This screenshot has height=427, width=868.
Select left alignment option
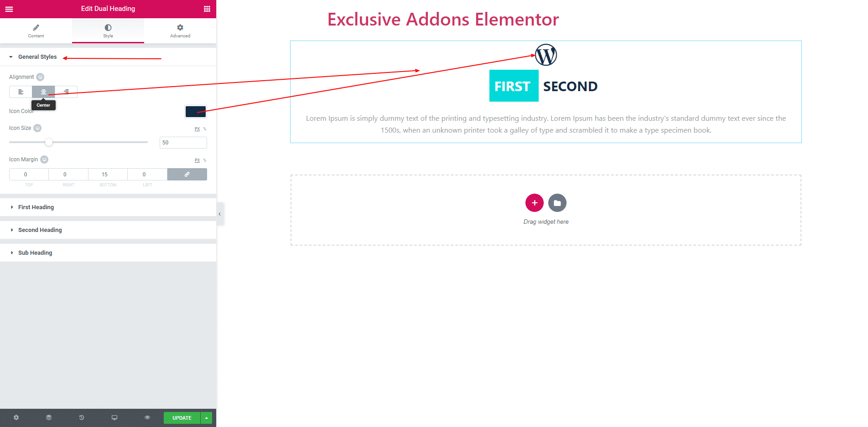[21, 92]
